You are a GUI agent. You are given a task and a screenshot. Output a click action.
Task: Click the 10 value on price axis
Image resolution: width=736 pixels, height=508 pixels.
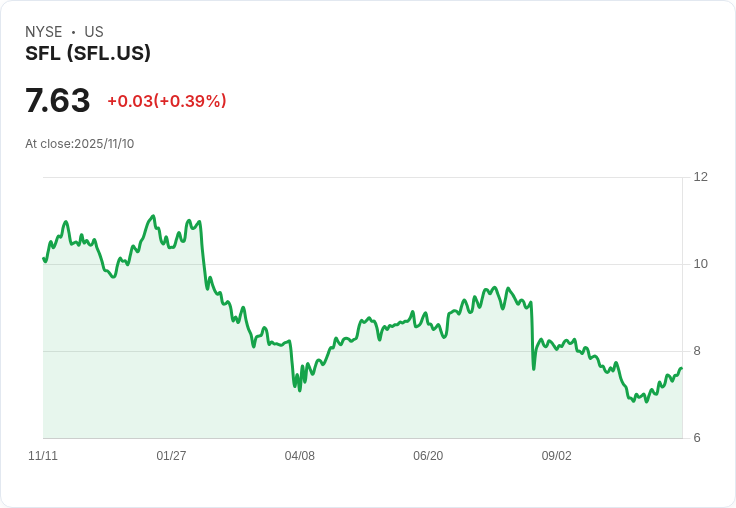701,264
